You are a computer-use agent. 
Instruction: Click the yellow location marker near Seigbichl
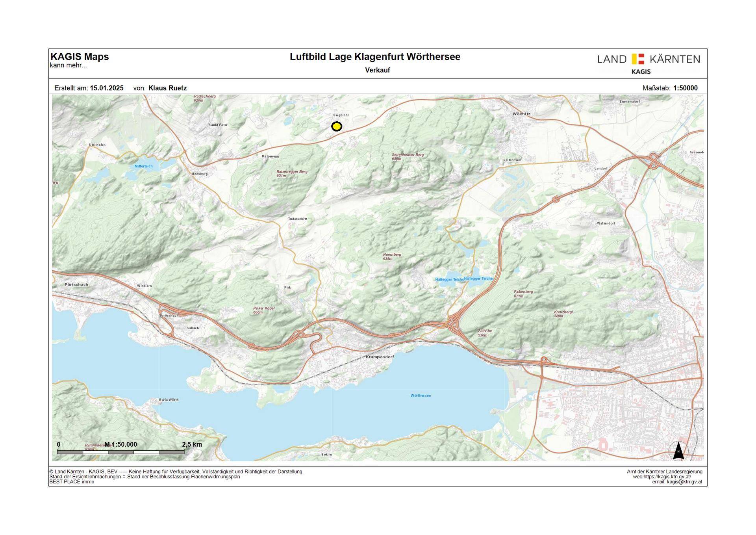point(337,126)
